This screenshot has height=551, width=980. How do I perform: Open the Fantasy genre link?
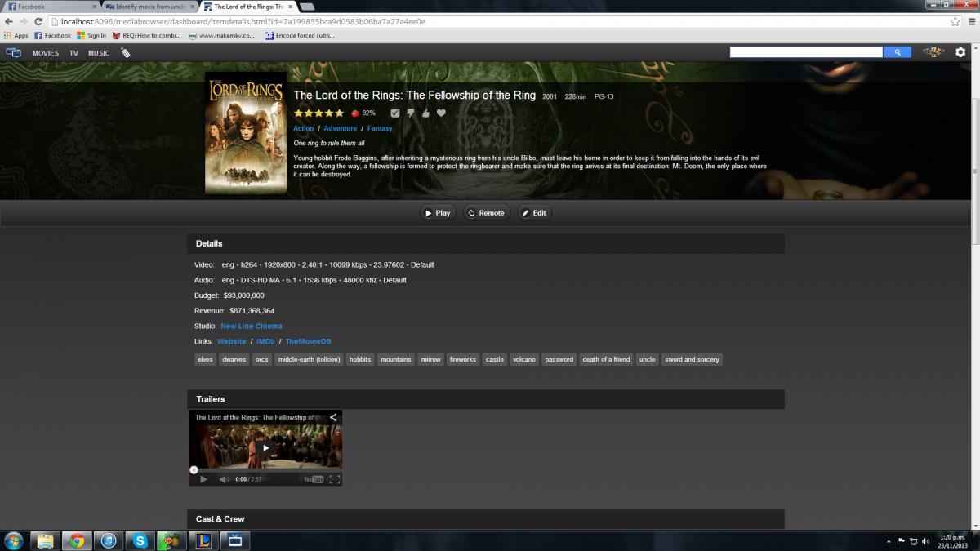[380, 128]
